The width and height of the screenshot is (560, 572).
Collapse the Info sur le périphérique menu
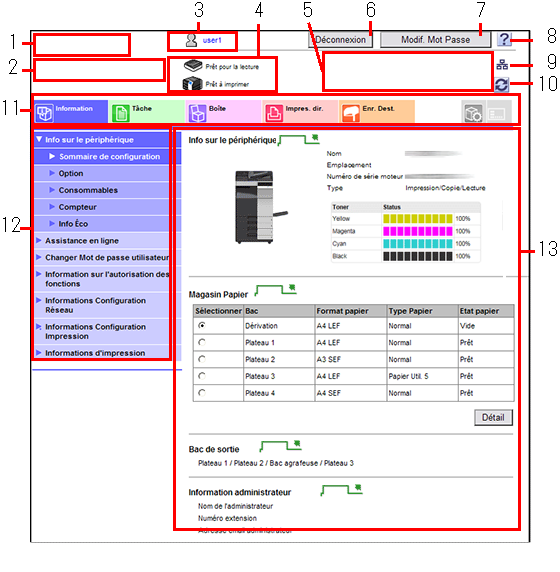point(108,140)
